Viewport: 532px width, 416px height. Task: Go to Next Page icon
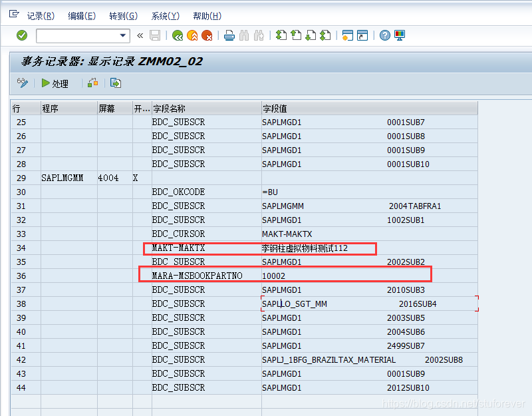(311, 35)
